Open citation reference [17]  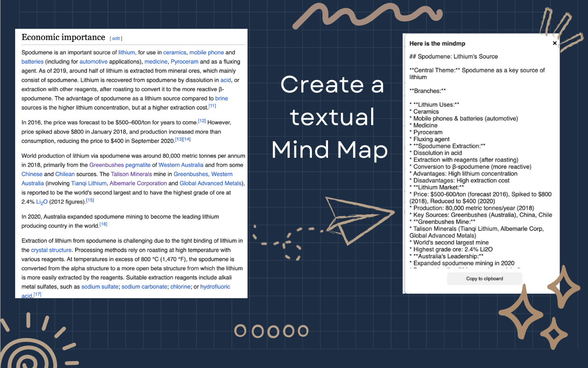pyautogui.click(x=37, y=294)
